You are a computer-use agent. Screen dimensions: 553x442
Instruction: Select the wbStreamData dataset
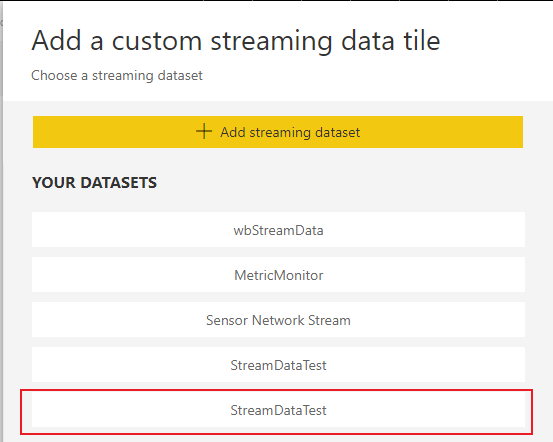click(x=278, y=230)
